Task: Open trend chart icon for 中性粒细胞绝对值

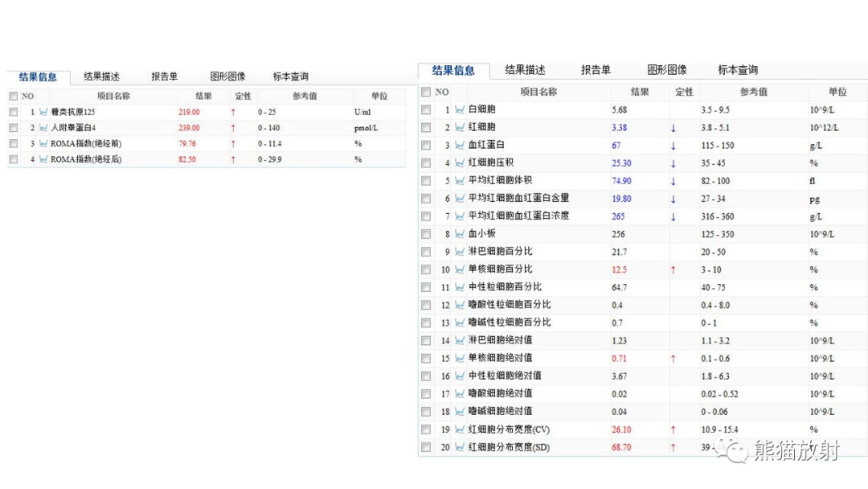Action: tap(460, 376)
